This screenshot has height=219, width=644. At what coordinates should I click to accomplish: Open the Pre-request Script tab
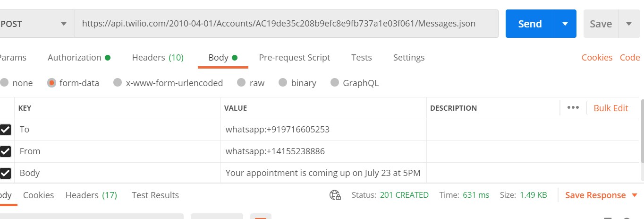(295, 58)
